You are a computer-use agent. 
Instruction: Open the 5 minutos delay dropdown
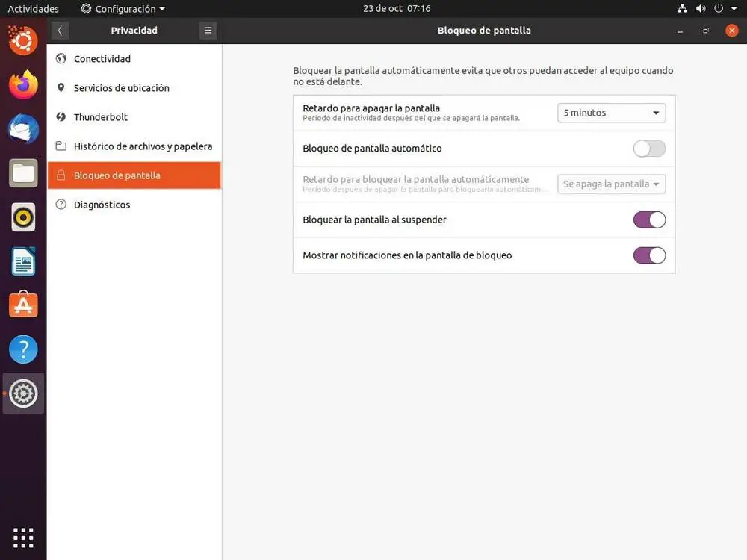click(611, 113)
